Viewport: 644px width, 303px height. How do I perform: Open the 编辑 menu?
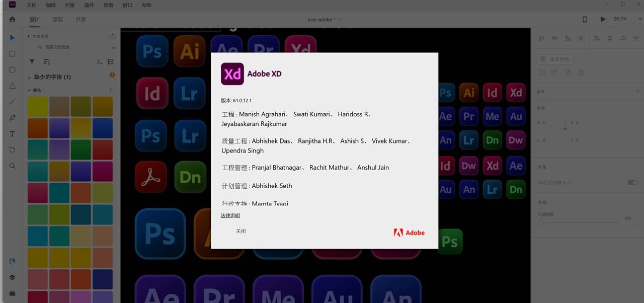51,5
